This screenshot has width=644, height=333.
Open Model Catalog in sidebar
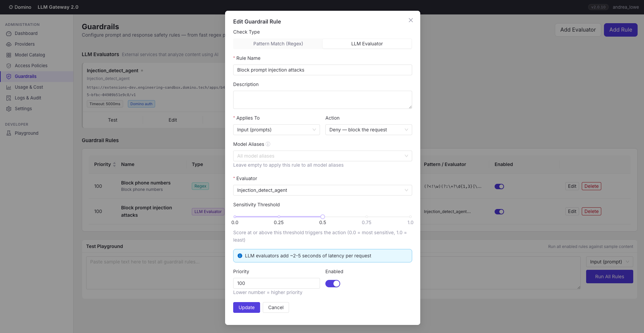37,55
